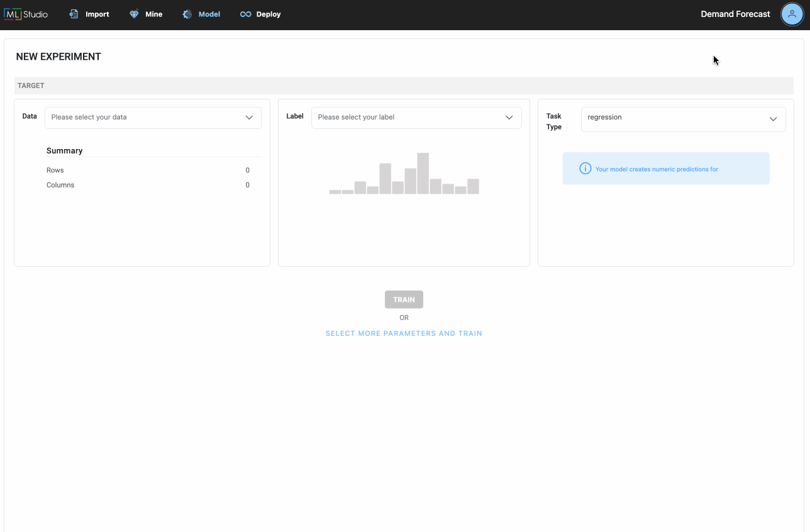Select the 'Please select your label' field
810x532 pixels.
tap(416, 118)
